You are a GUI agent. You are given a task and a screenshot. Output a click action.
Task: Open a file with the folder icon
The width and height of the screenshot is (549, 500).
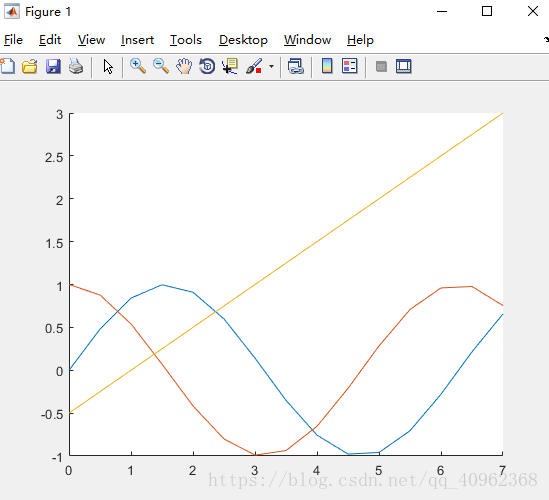[30, 66]
